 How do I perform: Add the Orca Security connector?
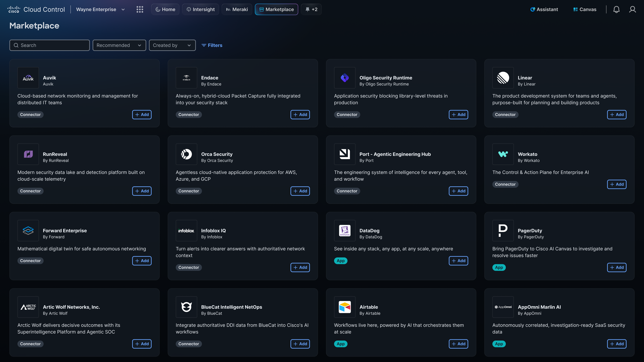[x=300, y=191]
